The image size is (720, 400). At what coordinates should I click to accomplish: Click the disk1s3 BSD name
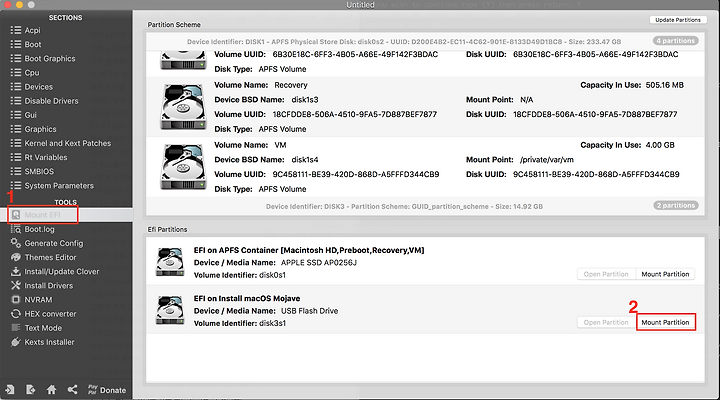pyautogui.click(x=305, y=100)
